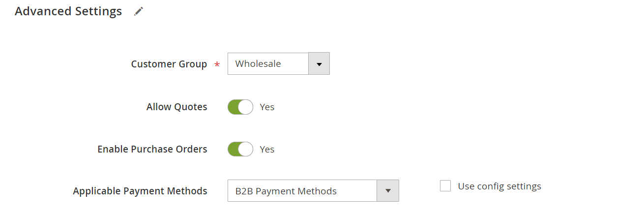Check the Use config settings checkbox

coord(445,186)
